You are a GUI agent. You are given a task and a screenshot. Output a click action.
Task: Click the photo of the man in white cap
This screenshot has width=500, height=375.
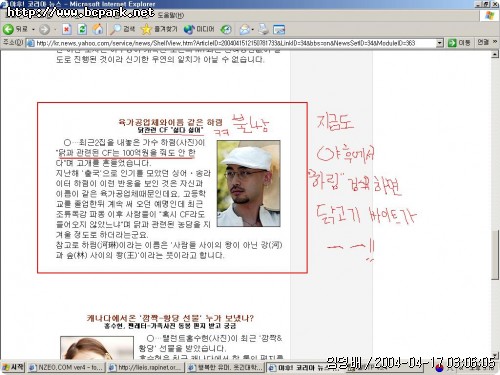248,183
